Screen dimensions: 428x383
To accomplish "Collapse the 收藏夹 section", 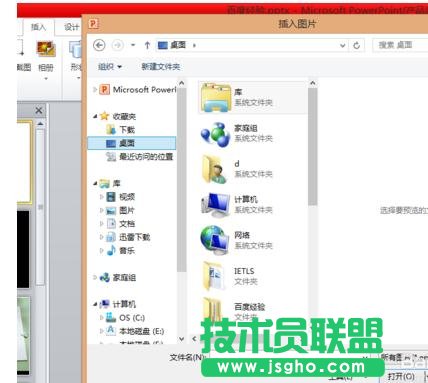I will click(x=95, y=116).
